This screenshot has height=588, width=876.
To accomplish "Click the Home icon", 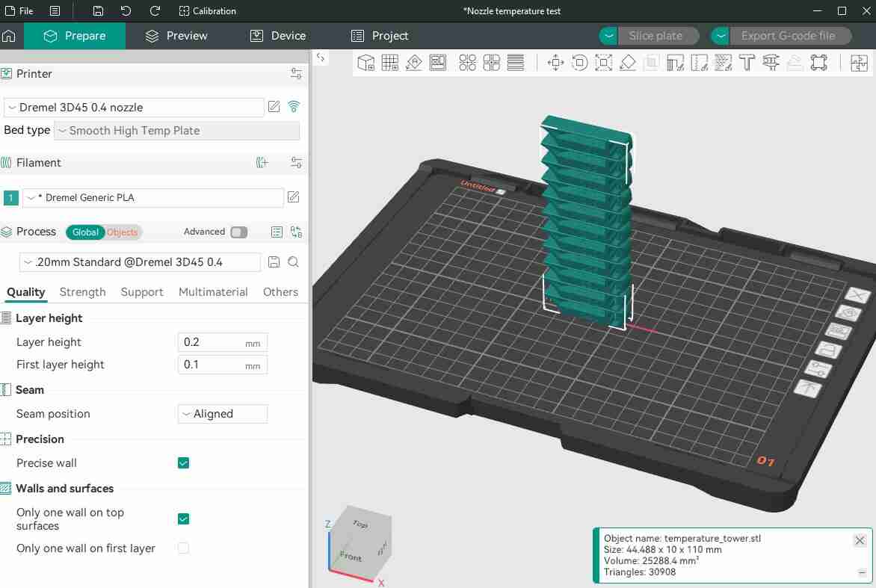I will pos(9,36).
